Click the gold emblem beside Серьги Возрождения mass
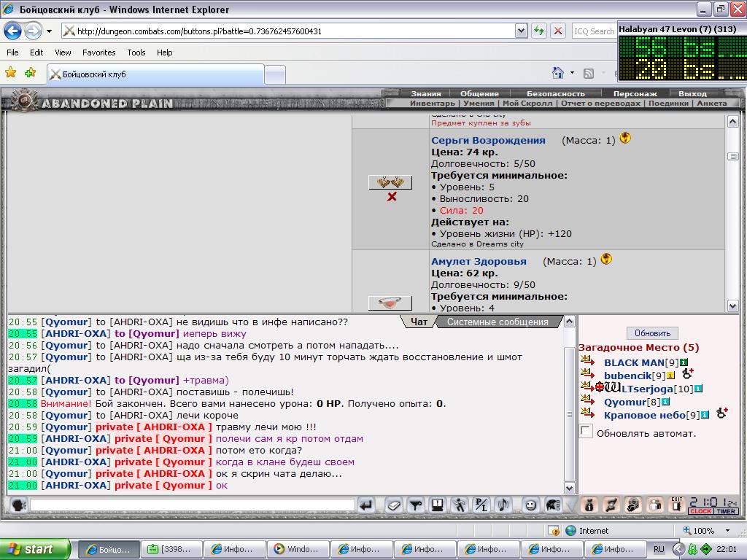Image resolution: width=747 pixels, height=560 pixels. [625, 138]
